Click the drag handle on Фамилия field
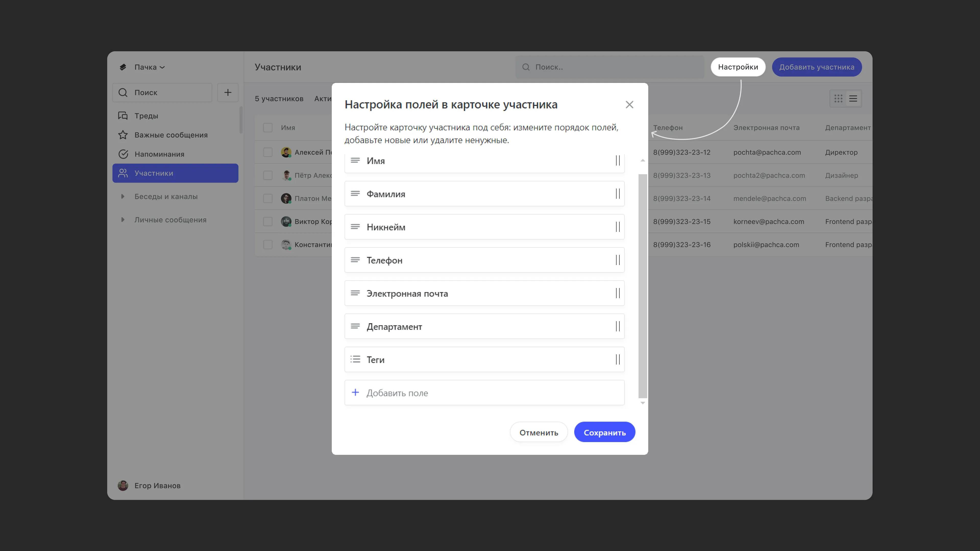The width and height of the screenshot is (980, 551). [x=617, y=194]
